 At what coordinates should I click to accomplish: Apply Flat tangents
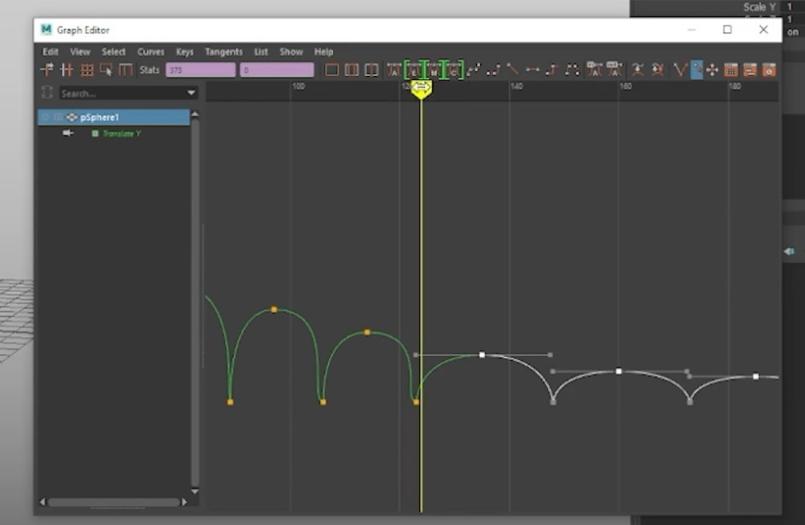click(x=532, y=70)
